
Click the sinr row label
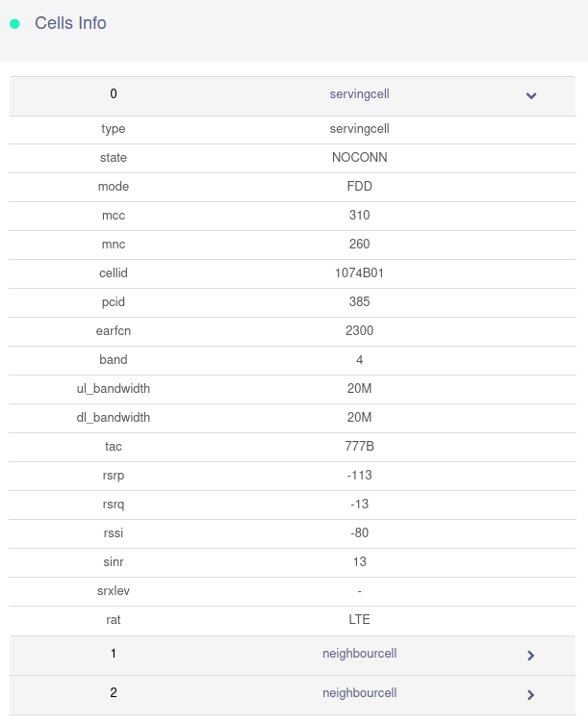click(114, 562)
